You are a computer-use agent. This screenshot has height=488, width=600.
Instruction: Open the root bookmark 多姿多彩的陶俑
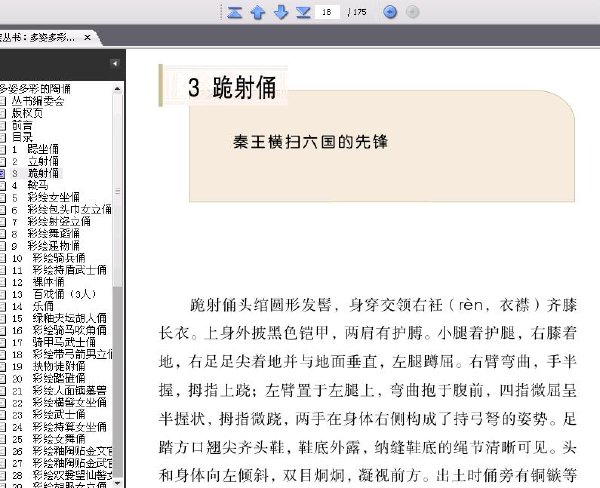point(35,89)
